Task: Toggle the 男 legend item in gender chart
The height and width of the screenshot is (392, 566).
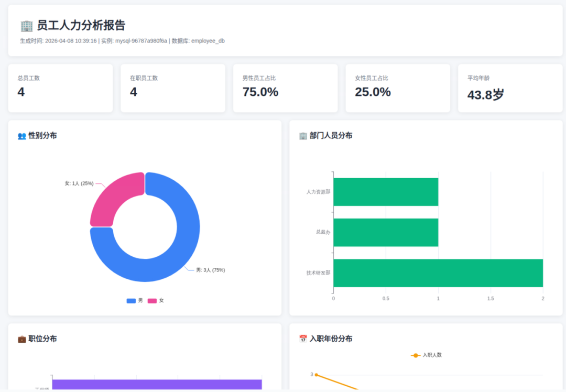Action: point(135,301)
